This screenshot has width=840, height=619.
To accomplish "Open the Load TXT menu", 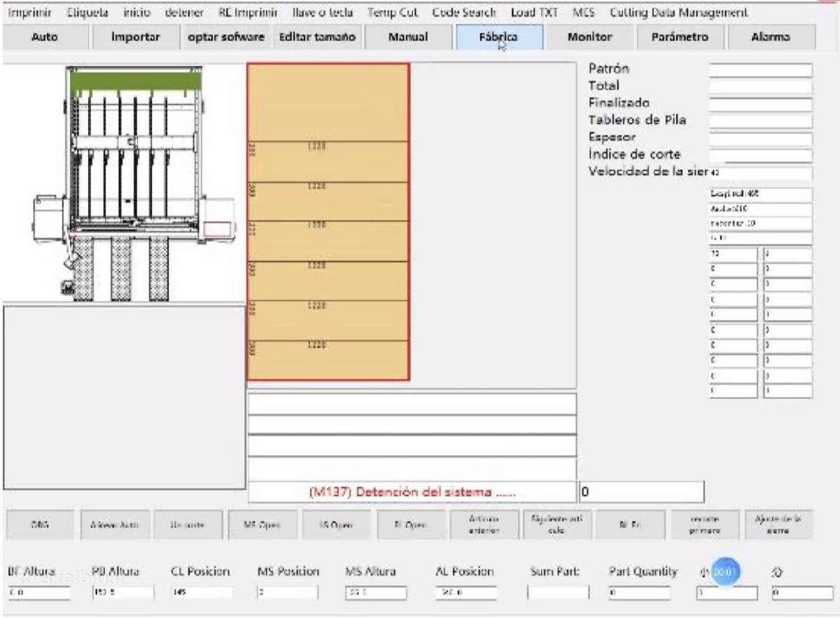I will coord(534,13).
